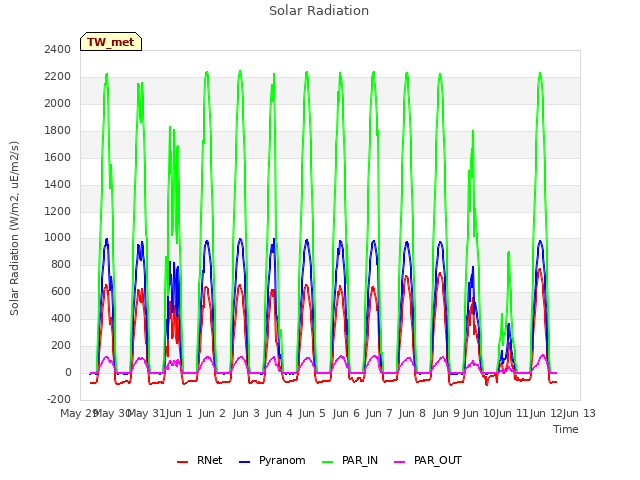Click the blue Pyranom legend color marker
640x480 pixels.
click(244, 462)
